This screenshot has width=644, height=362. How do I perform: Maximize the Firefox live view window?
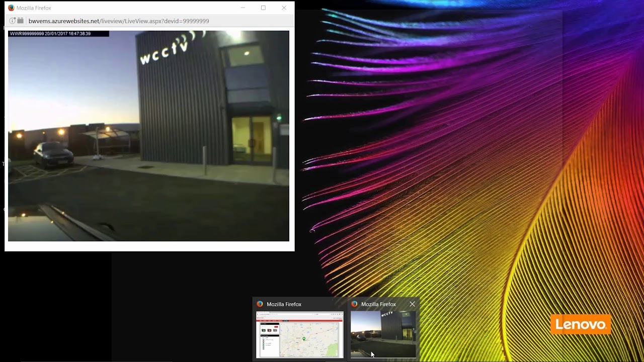tap(263, 8)
